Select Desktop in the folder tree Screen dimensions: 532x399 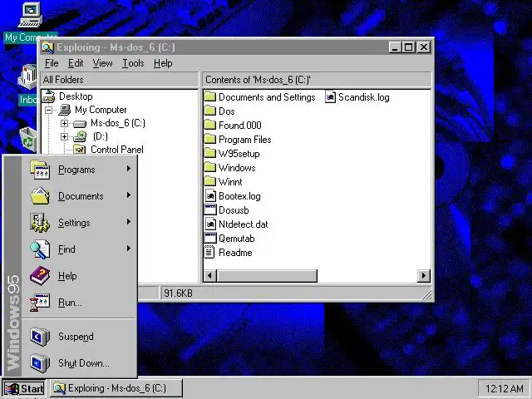click(76, 96)
